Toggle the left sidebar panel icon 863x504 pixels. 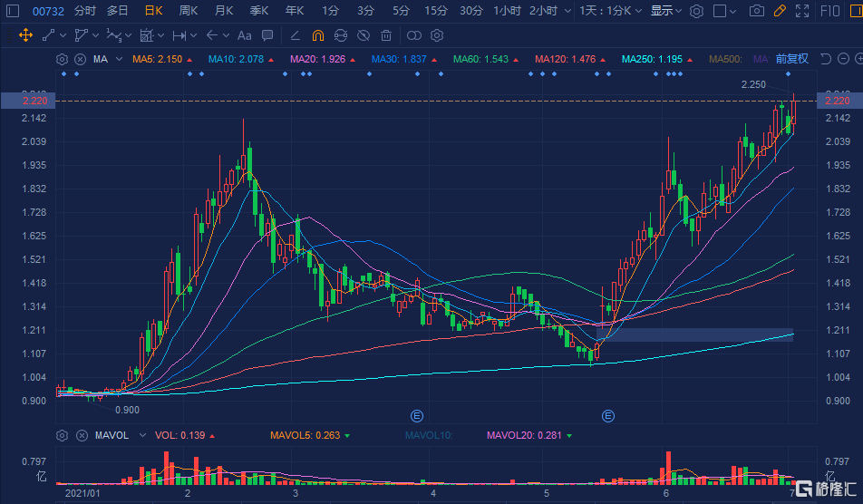(12, 11)
